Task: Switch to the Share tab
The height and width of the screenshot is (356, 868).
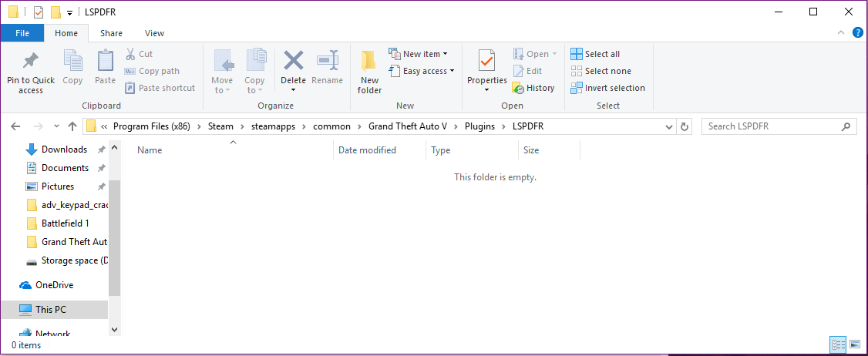Action: (x=111, y=33)
